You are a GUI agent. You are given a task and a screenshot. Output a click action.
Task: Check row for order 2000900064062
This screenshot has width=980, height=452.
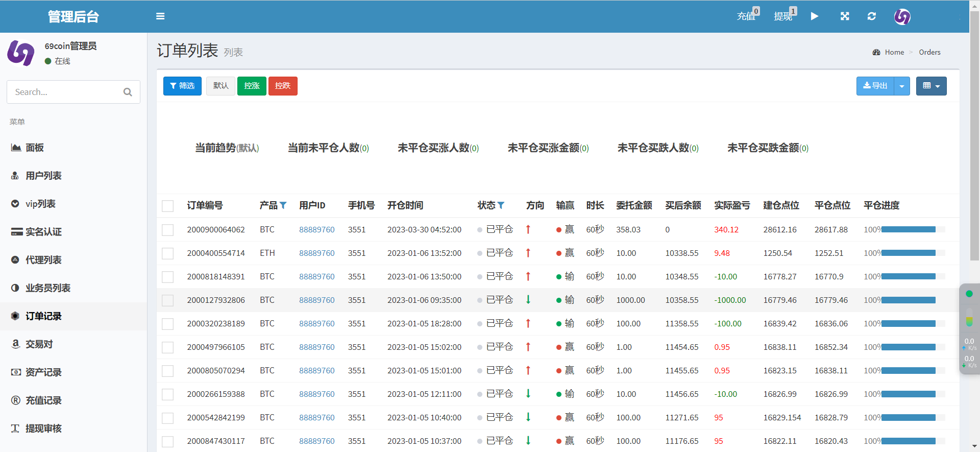pyautogui.click(x=167, y=230)
